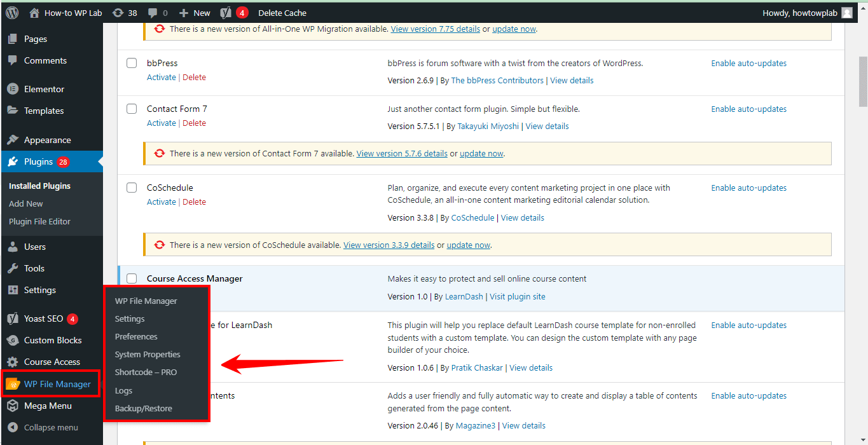Image resolution: width=868 pixels, height=445 pixels.
Task: Open Elementor from the sidebar
Action: point(44,89)
